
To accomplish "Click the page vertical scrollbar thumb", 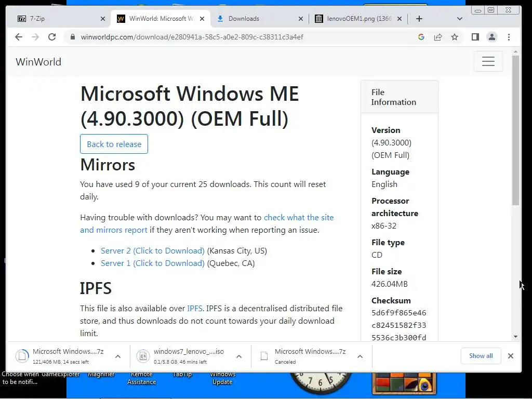I will [x=516, y=130].
